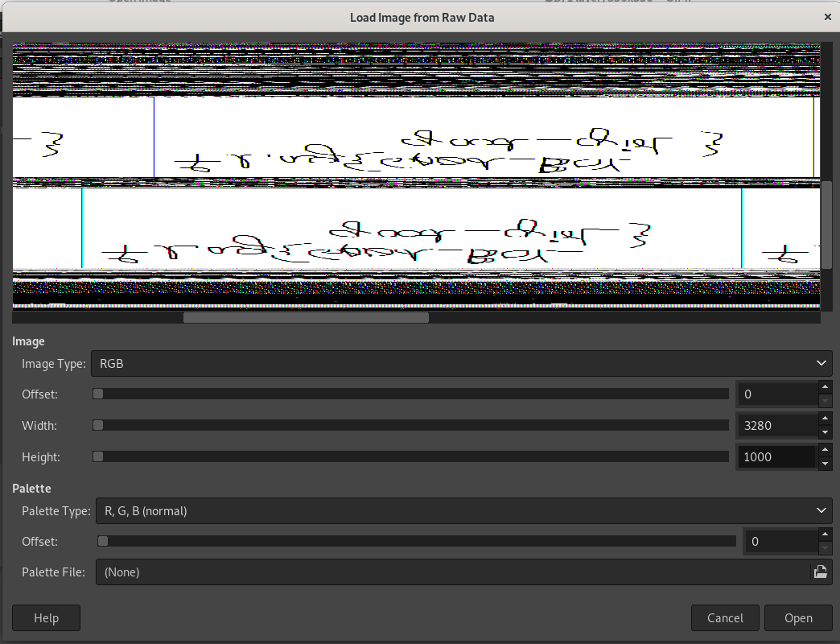Screen dimensions: 840x644
Task: Open Help for raw data loading
Action: click(46, 617)
